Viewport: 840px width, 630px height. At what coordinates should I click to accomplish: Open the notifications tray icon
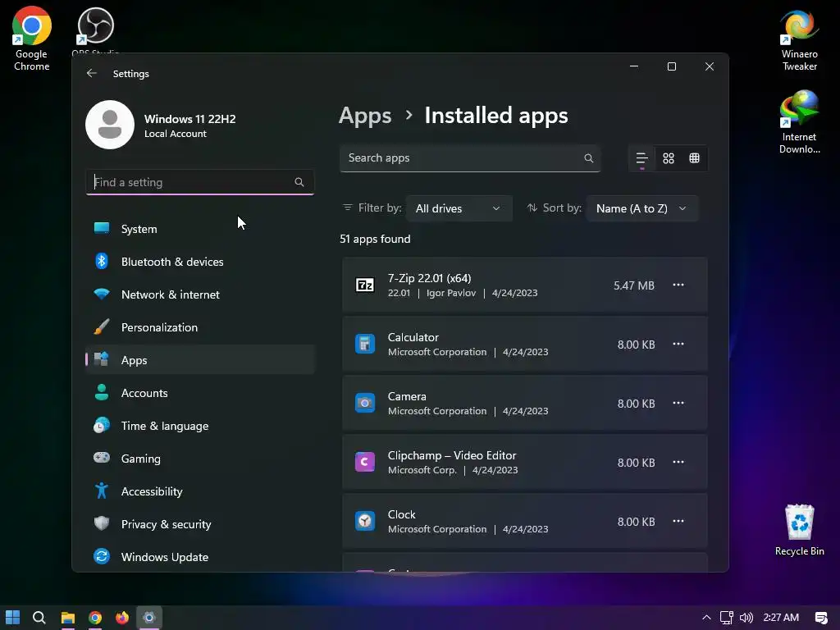point(820,619)
